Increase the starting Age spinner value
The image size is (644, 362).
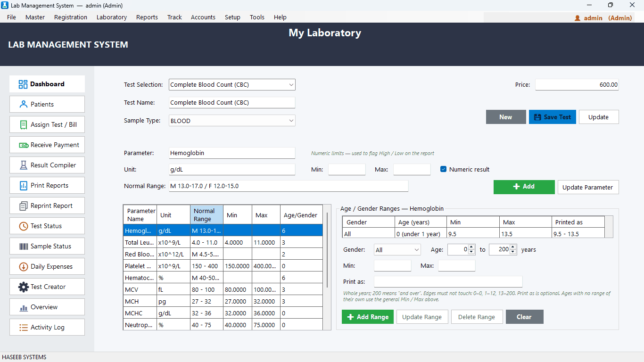click(471, 247)
